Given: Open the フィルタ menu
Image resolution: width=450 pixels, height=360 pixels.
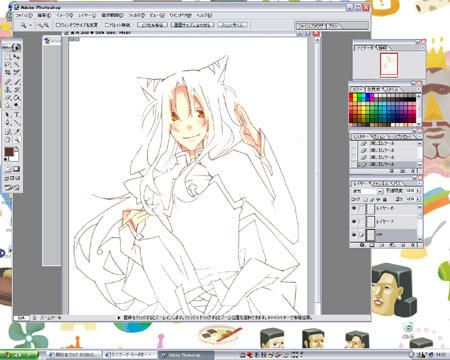Looking at the screenshot, I should pos(136,15).
